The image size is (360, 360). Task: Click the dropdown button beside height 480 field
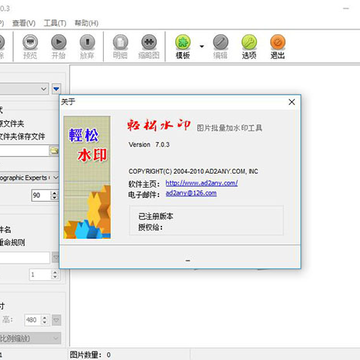(x=57, y=320)
